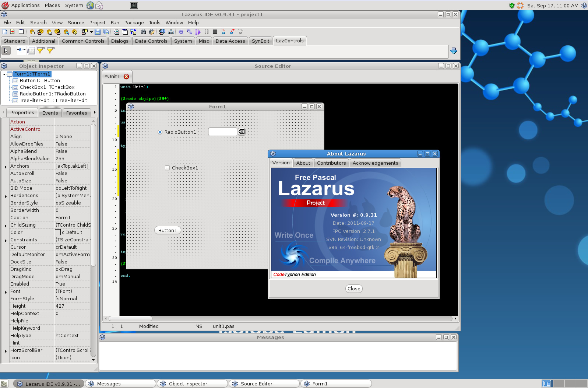
Task: Toggle CheckBox1 on Form1
Action: (182, 168)
